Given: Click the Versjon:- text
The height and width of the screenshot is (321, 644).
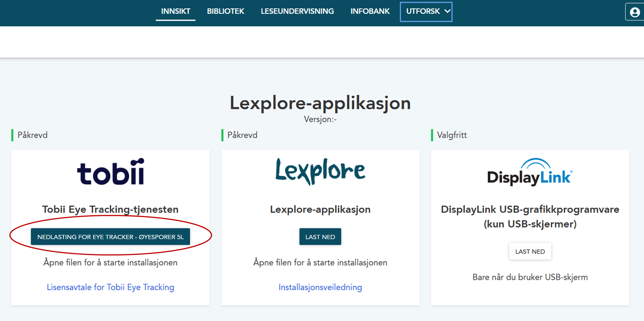Looking at the screenshot, I should tap(320, 119).
